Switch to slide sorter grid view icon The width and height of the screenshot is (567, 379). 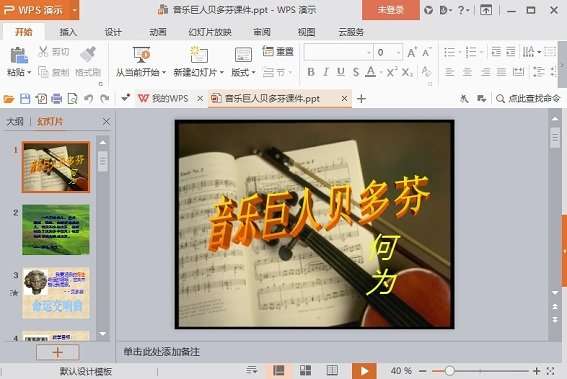[305, 370]
